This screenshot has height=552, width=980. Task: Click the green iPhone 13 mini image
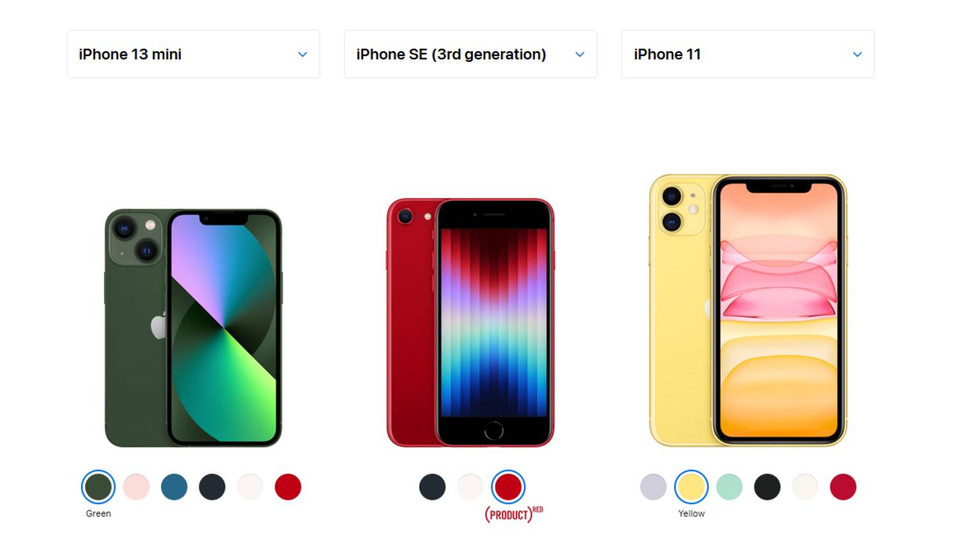point(193,328)
